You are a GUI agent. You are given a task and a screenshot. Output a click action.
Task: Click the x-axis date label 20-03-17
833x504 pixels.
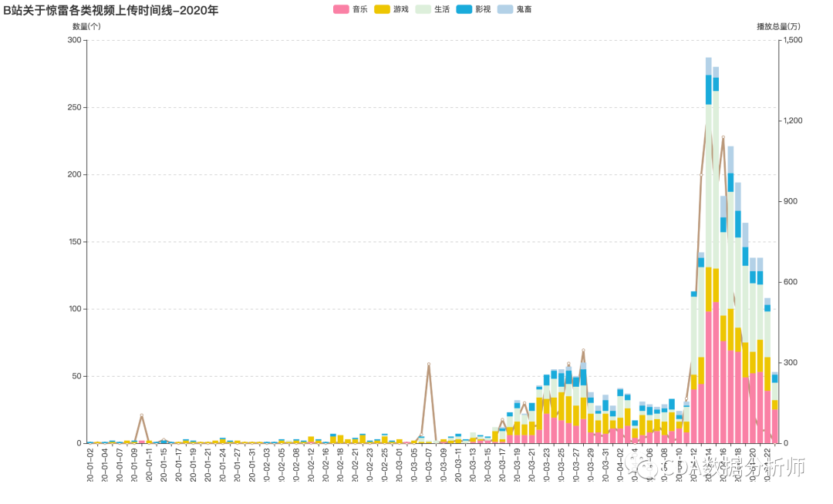coord(502,465)
